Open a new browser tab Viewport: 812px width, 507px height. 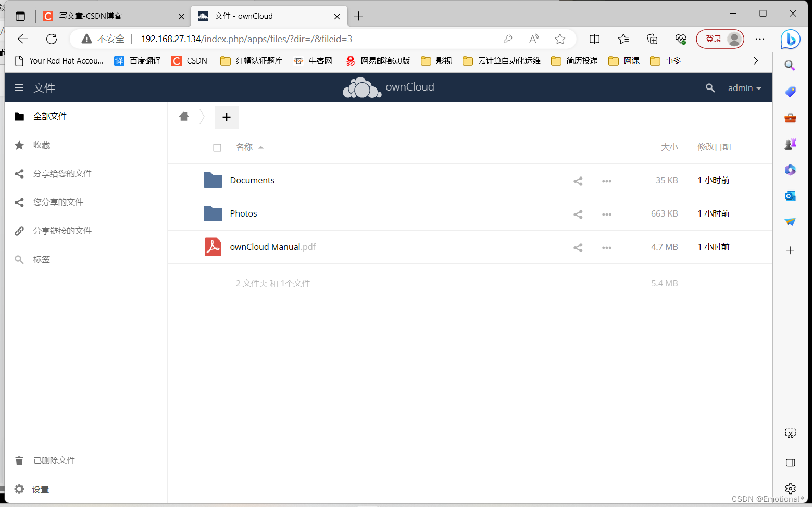(x=358, y=16)
